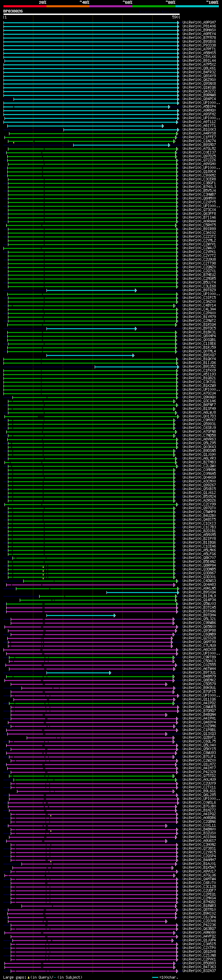Click the short cyan bar of UniRef100_B9TDH4
The width and height of the screenshot is (222, 980).
(x=81, y=616)
